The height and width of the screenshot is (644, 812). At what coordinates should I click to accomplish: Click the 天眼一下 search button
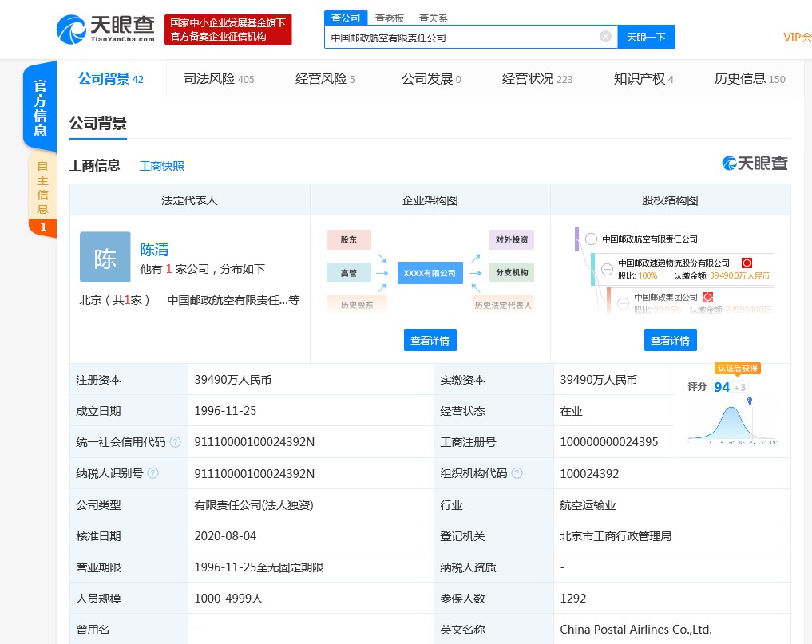click(646, 37)
